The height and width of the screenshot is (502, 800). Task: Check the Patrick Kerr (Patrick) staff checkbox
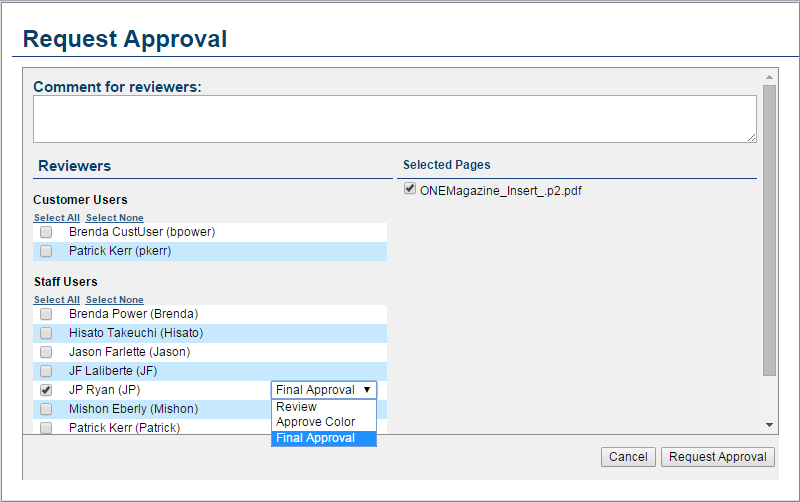click(46, 427)
